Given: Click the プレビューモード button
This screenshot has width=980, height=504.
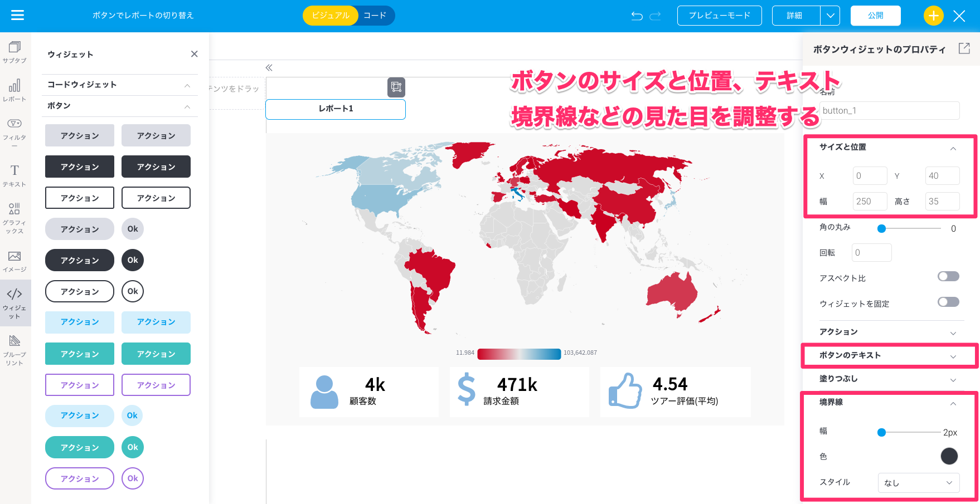Looking at the screenshot, I should [x=720, y=16].
